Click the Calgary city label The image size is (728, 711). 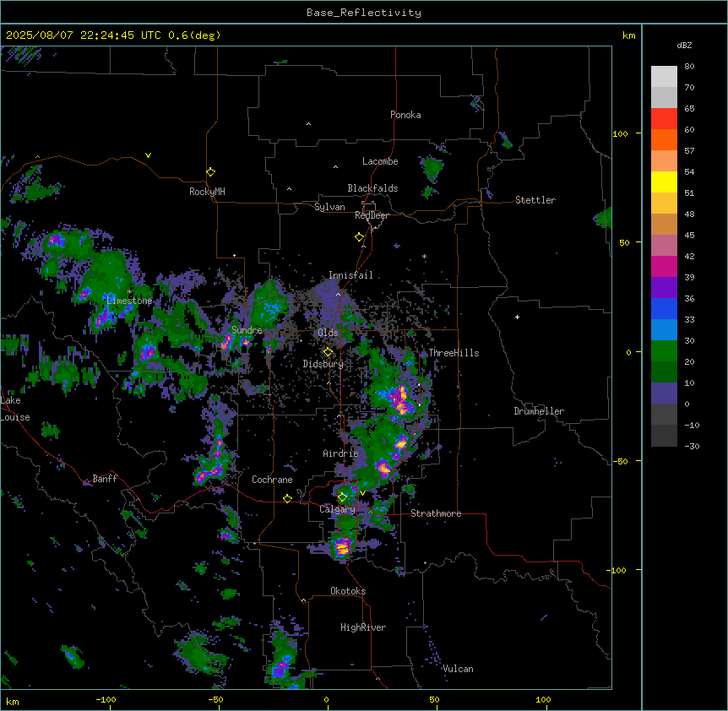coord(337,509)
